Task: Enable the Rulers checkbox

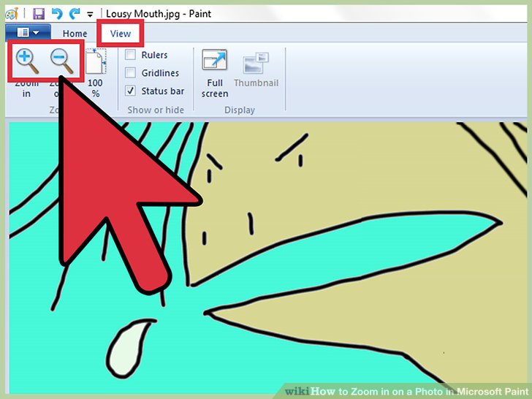Action: pyautogui.click(x=130, y=55)
